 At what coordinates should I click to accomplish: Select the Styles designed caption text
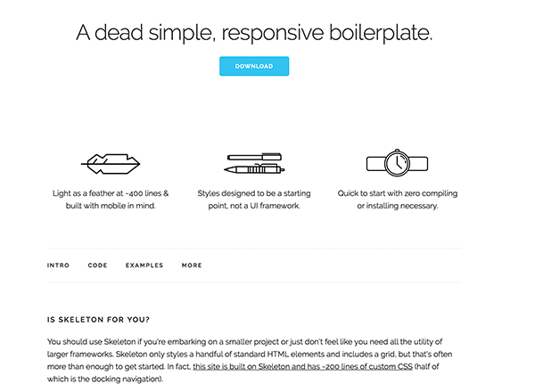pos(254,200)
